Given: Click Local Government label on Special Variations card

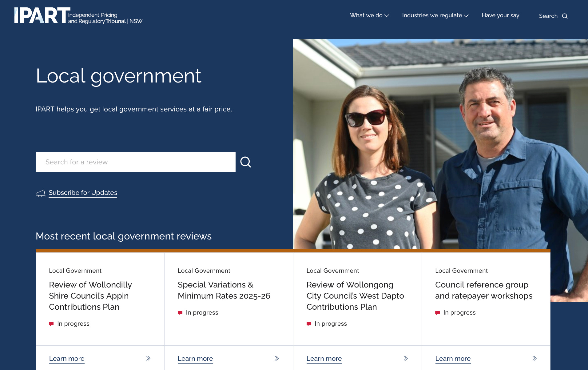Looking at the screenshot, I should click(x=204, y=271).
